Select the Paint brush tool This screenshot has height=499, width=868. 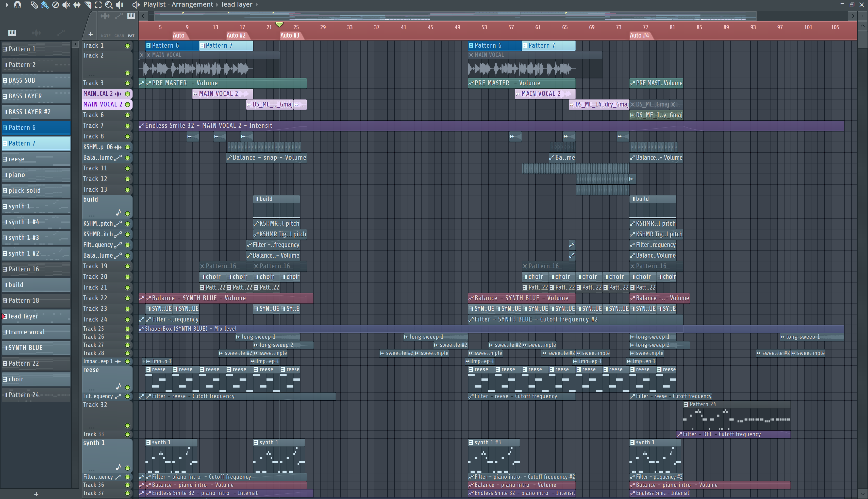[x=45, y=5]
